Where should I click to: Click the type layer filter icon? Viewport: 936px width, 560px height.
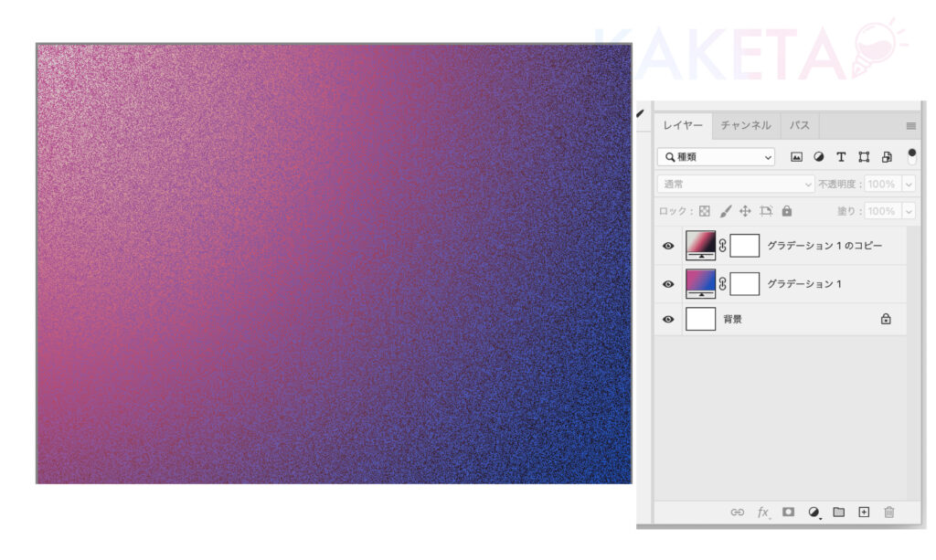(x=841, y=157)
